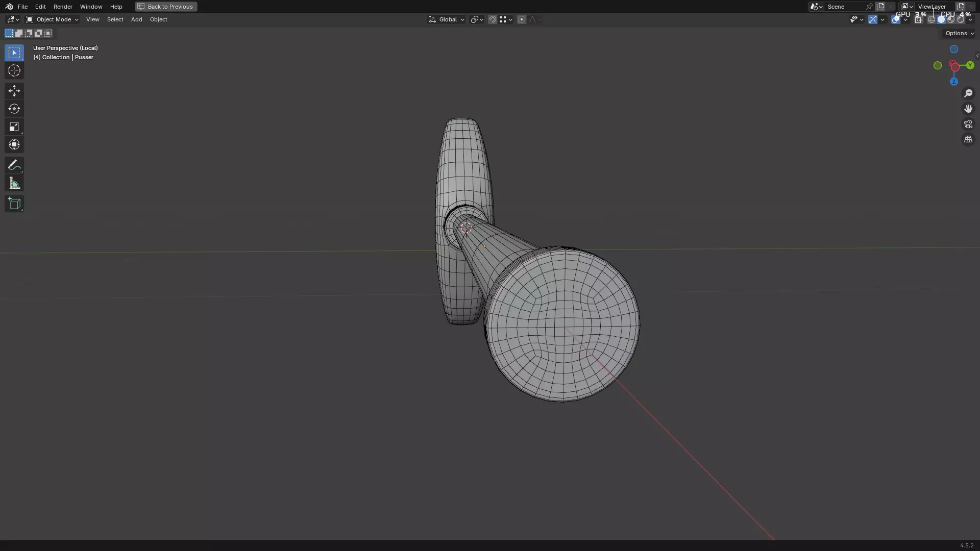Click the camera view icon
Image resolution: width=980 pixels, height=551 pixels.
click(968, 124)
